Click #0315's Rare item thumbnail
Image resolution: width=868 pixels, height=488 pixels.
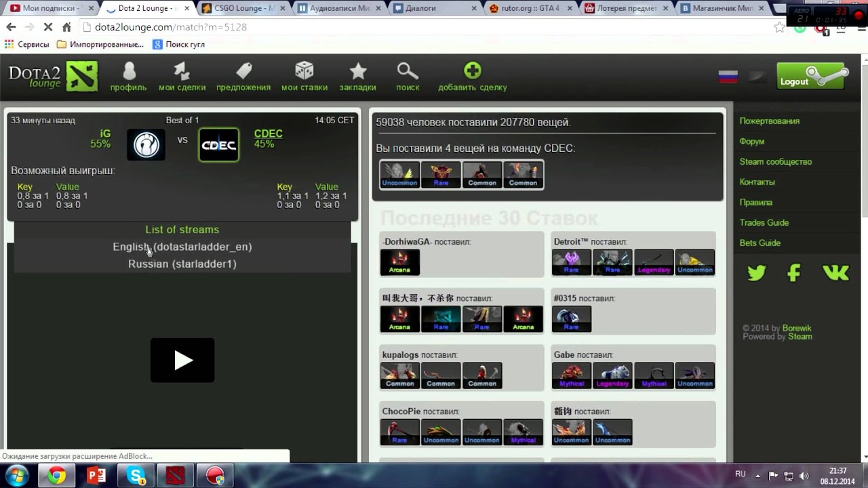tap(572, 319)
